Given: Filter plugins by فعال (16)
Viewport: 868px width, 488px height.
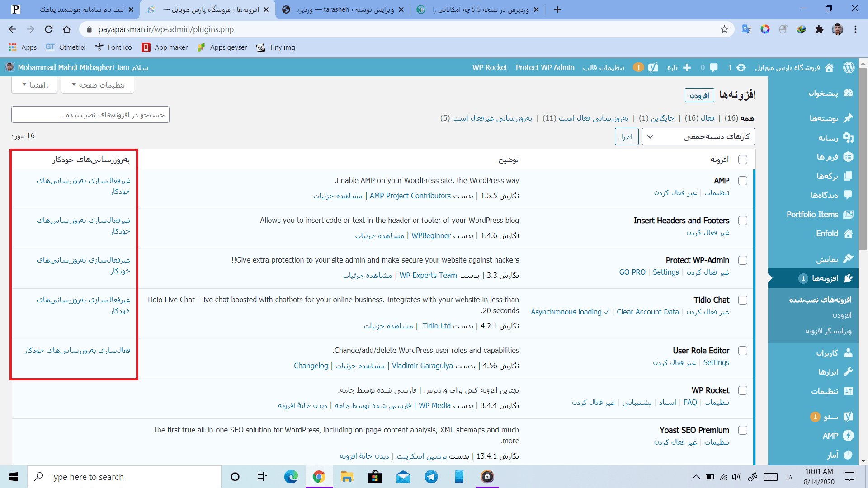Looking at the screenshot, I should tap(699, 118).
